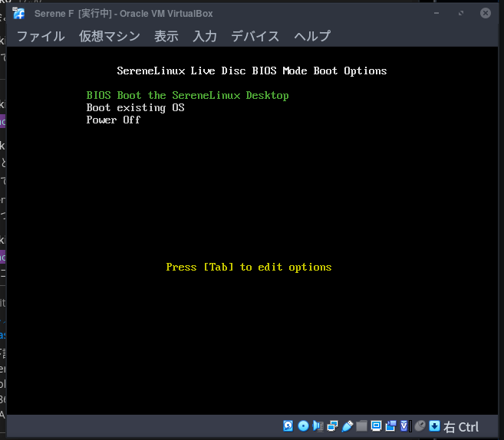The width and height of the screenshot is (504, 440).
Task: Click the virtualization CPU (V) status icon
Action: point(406,426)
